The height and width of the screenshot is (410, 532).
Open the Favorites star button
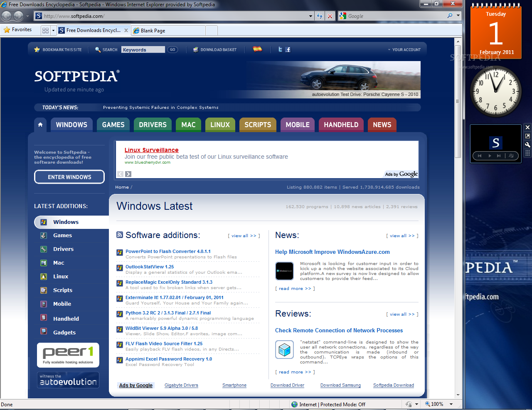[x=18, y=30]
